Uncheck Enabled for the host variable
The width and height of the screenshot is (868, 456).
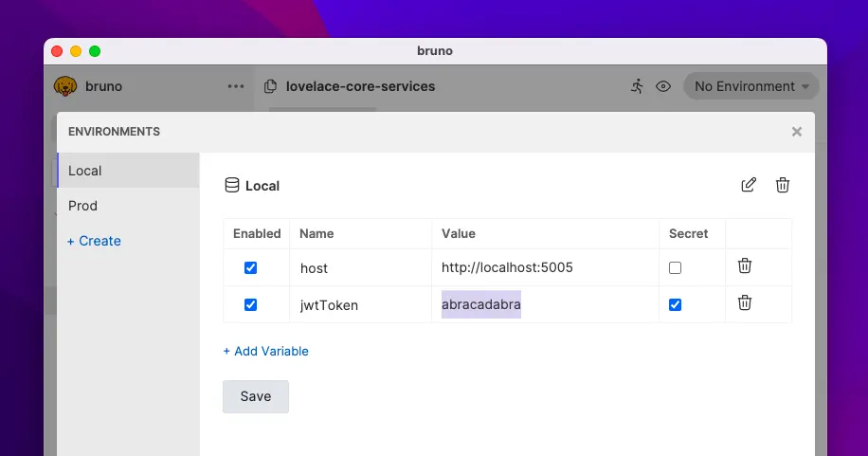point(251,267)
